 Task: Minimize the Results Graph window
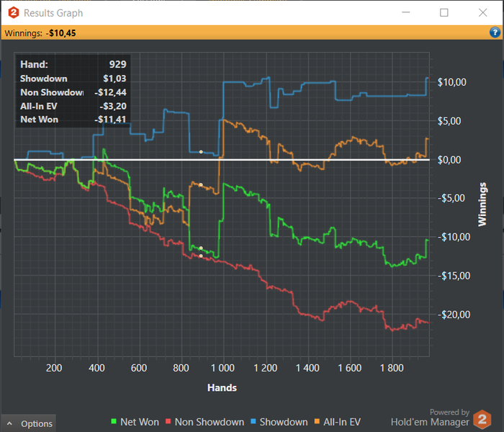pos(406,12)
